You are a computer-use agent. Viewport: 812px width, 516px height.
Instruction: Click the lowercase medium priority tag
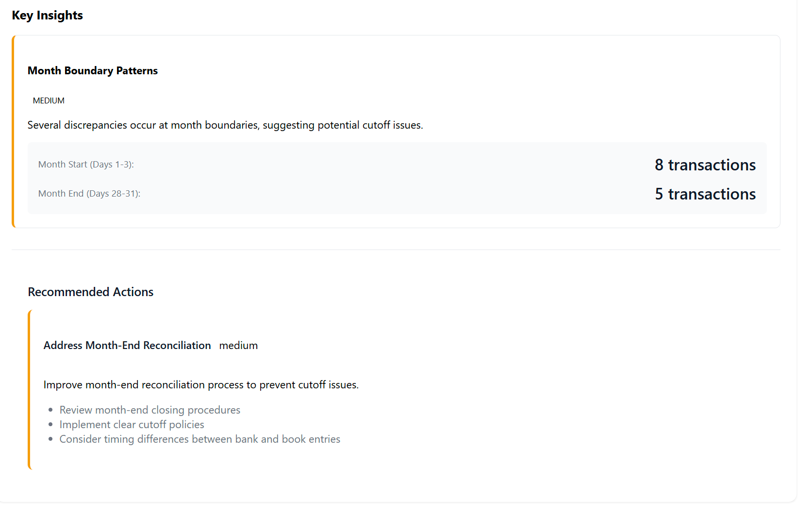(x=238, y=346)
